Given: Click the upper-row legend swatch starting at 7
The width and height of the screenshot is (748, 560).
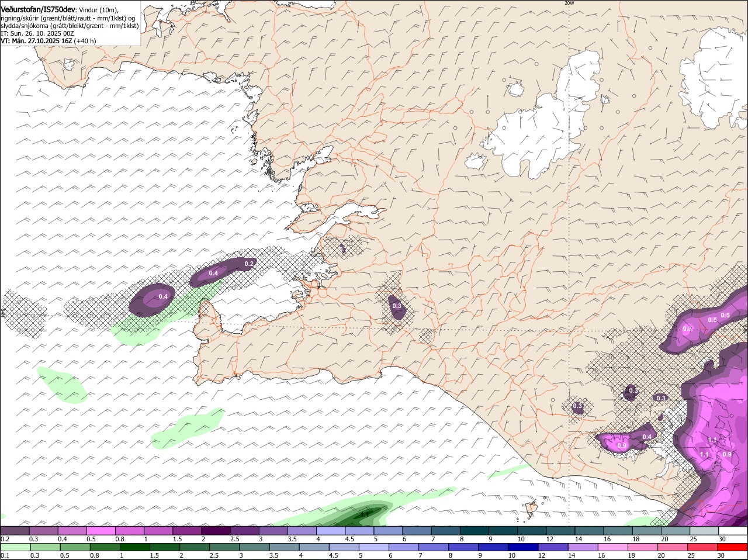Looking at the screenshot, I should coord(446,531).
